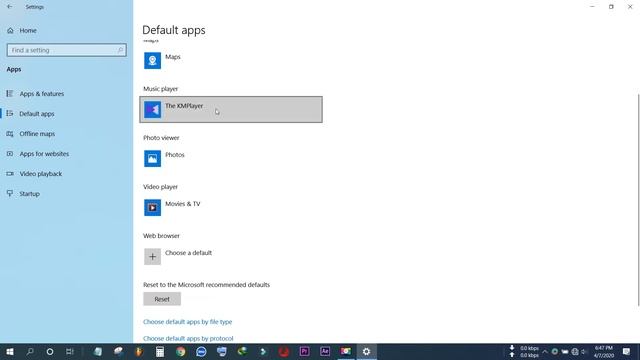The height and width of the screenshot is (360, 640).
Task: Click the Movies & TV label
Action: [x=182, y=204]
